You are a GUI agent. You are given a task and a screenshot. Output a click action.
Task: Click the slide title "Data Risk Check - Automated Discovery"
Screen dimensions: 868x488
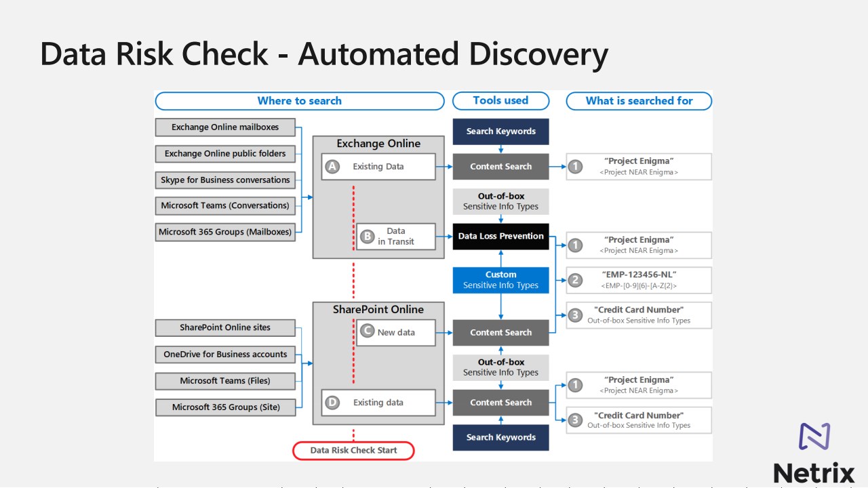pos(324,54)
